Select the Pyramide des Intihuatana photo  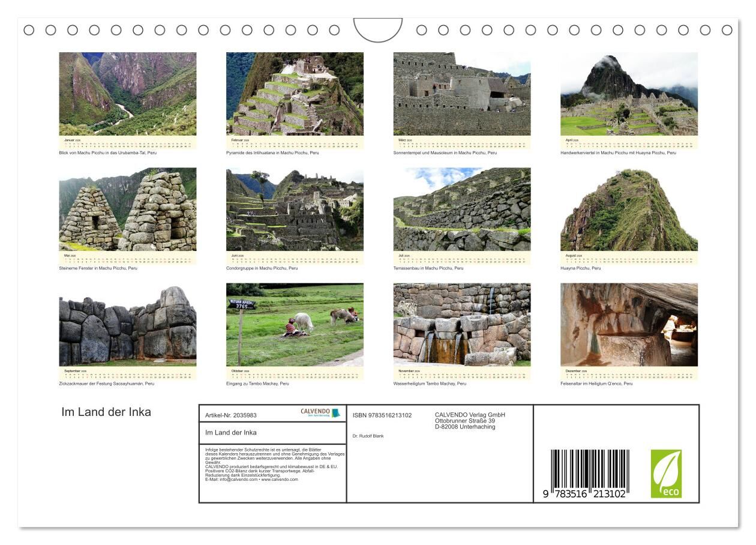(x=295, y=94)
